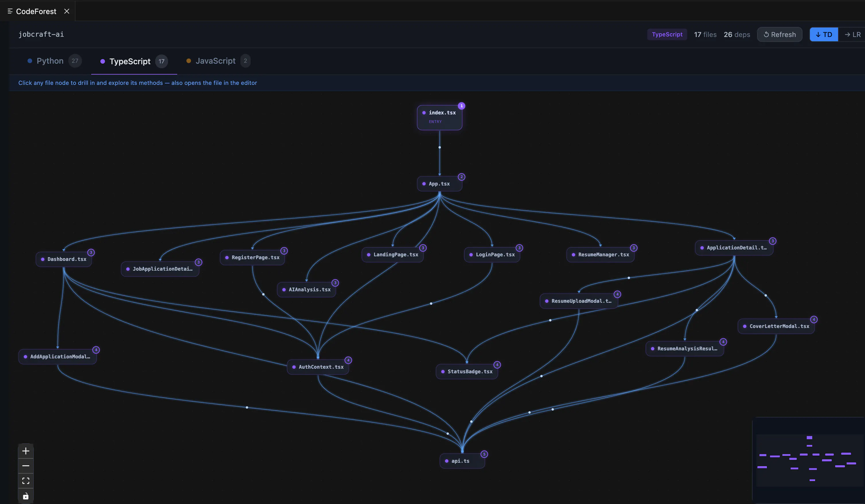Click the edge midpoint between index.tsx and App.tsx

click(x=439, y=148)
